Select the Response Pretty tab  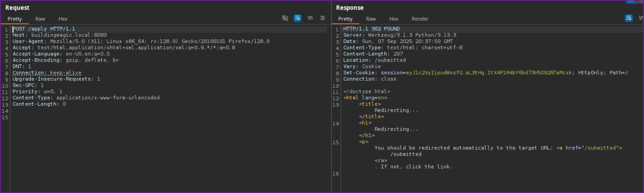pos(345,19)
